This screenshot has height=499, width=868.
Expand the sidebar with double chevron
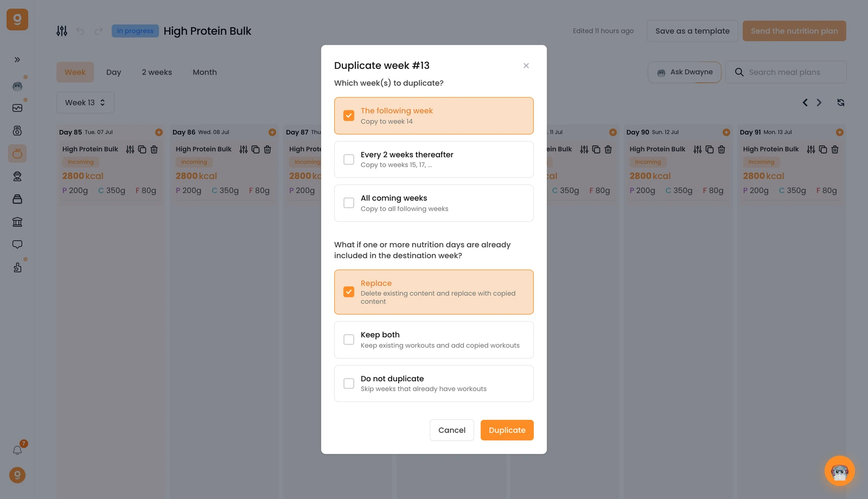click(x=17, y=60)
